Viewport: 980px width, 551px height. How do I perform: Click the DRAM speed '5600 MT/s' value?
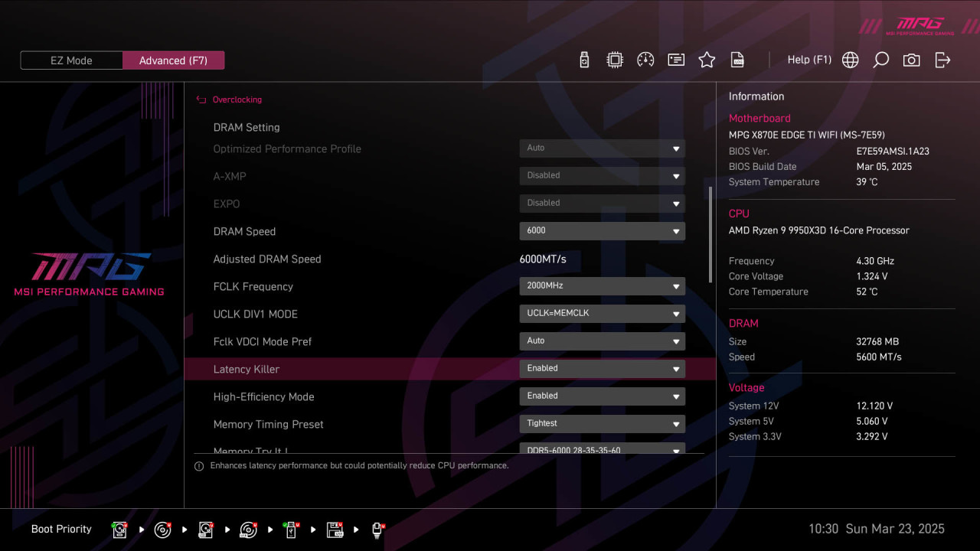[x=879, y=357]
